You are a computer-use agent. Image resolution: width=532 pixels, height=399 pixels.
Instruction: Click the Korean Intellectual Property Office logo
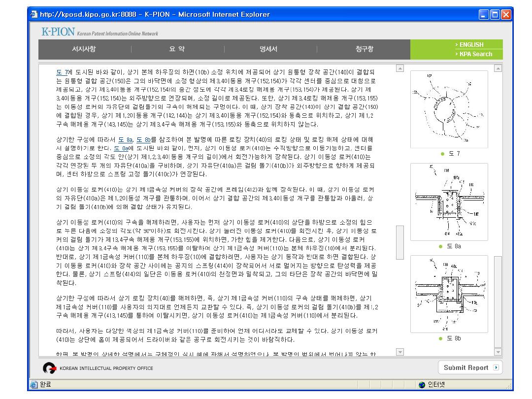[x=49, y=368]
